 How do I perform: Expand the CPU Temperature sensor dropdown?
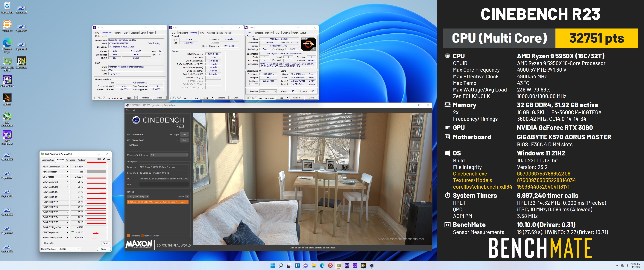68,232
